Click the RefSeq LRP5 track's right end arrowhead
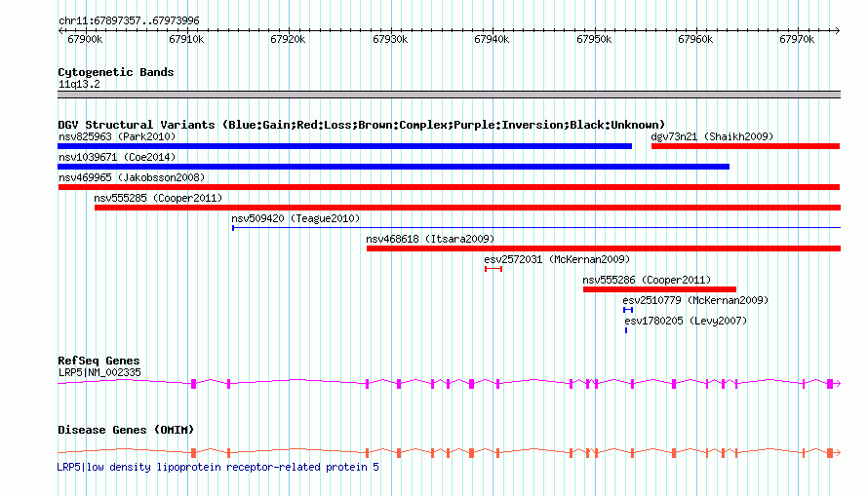 click(838, 383)
